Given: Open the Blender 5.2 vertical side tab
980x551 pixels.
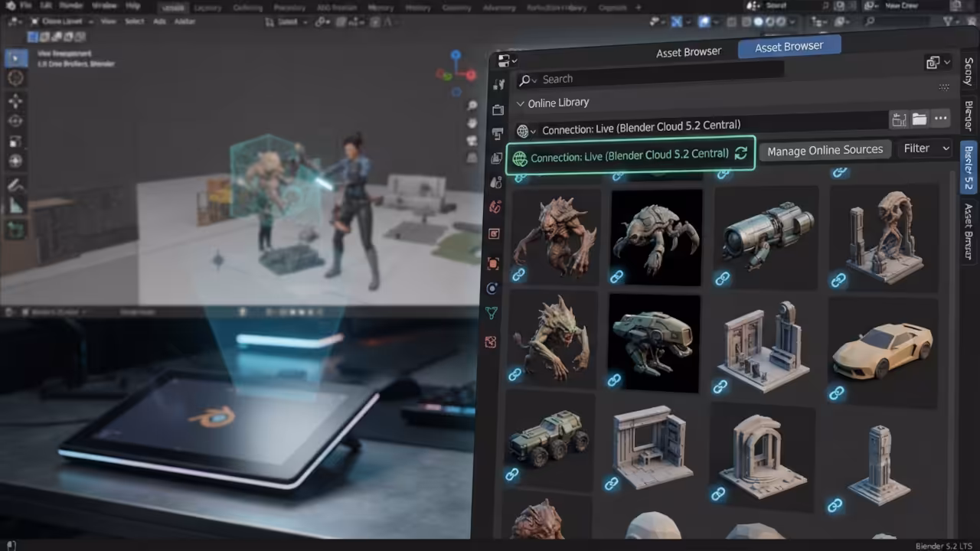Looking at the screenshot, I should point(969,167).
